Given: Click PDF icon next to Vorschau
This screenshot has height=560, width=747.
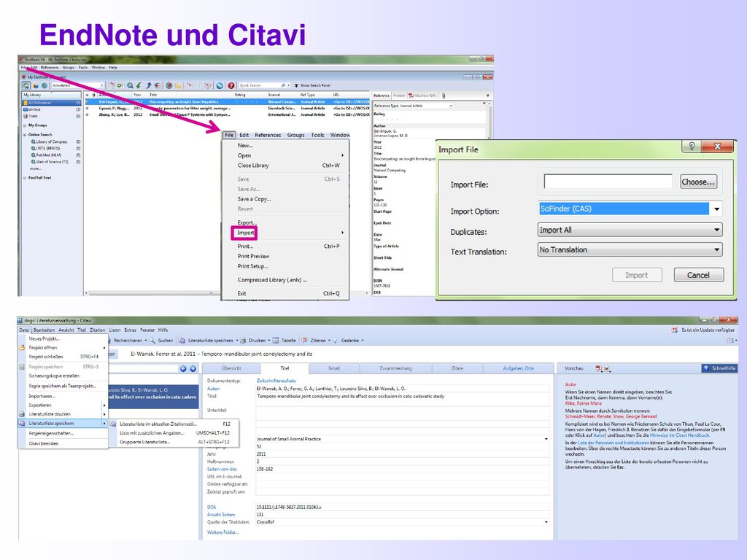Looking at the screenshot, I should point(599,368).
